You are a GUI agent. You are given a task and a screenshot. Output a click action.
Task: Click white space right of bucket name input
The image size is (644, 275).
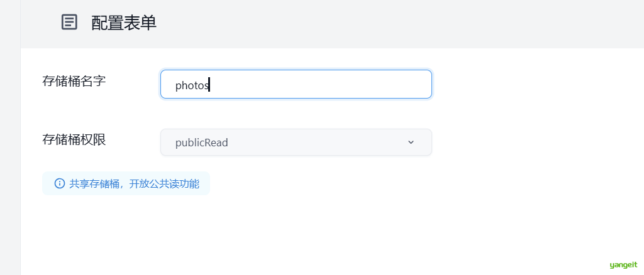pyautogui.click(x=534, y=84)
